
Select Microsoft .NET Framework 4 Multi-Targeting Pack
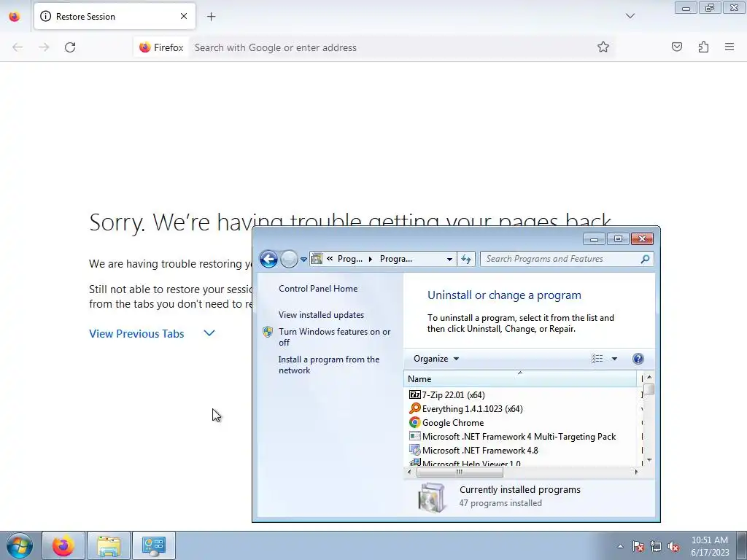click(519, 436)
